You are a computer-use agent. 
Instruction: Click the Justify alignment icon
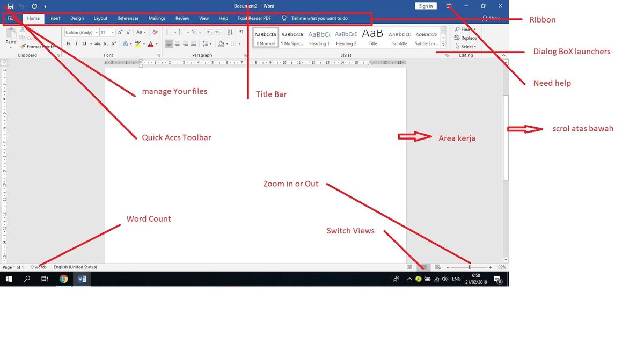[x=194, y=44]
